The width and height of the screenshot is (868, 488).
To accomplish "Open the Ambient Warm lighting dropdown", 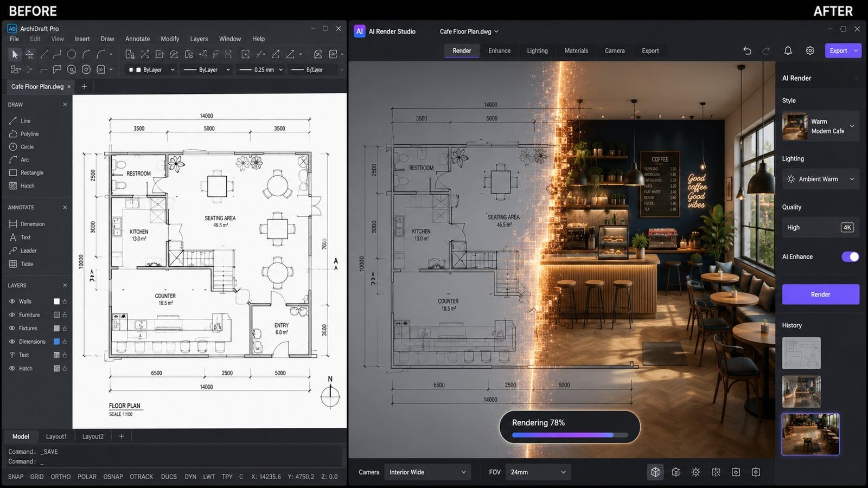I will tap(820, 179).
